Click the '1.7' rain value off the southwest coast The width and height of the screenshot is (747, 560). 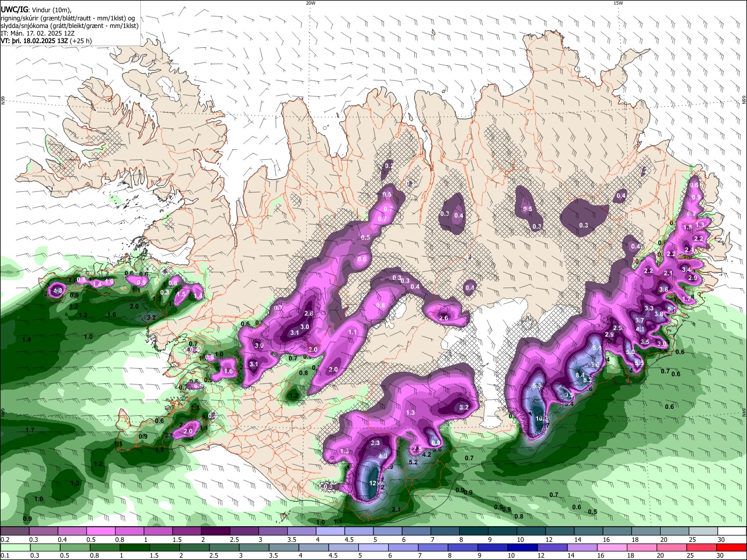pos(29,430)
